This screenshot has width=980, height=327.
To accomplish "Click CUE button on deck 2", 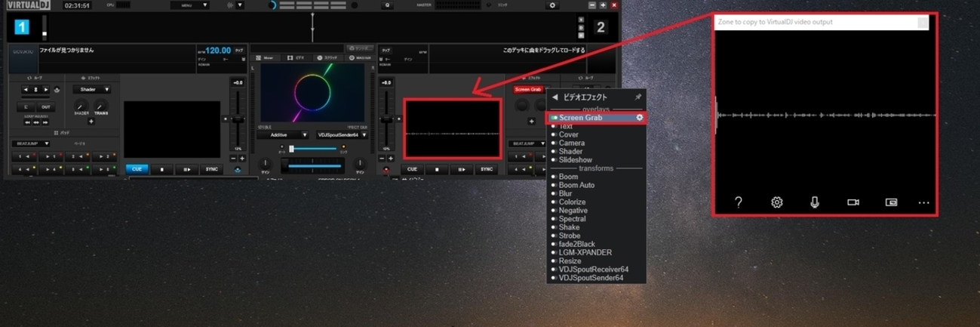I will (x=412, y=169).
